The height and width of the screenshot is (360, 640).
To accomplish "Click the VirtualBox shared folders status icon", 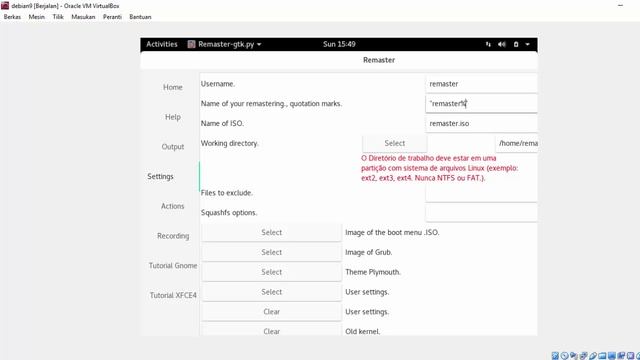I will point(602,356).
